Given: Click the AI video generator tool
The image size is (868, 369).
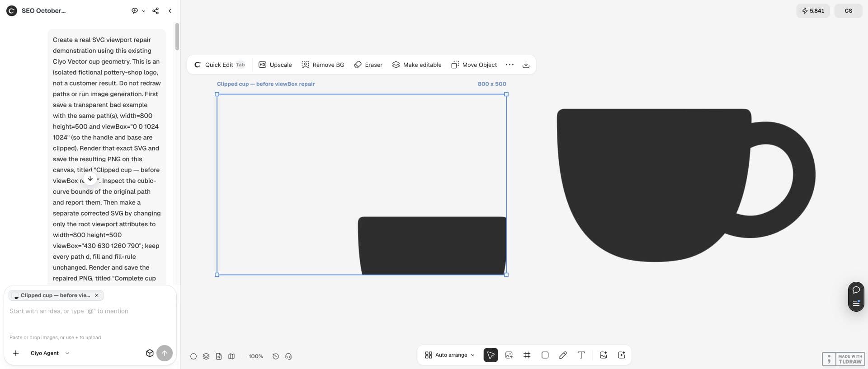Looking at the screenshot, I should 622,355.
